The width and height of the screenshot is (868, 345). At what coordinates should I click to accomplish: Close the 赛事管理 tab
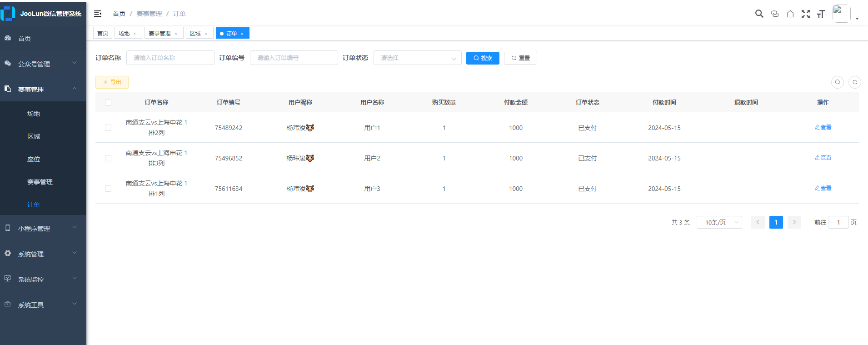[176, 34]
